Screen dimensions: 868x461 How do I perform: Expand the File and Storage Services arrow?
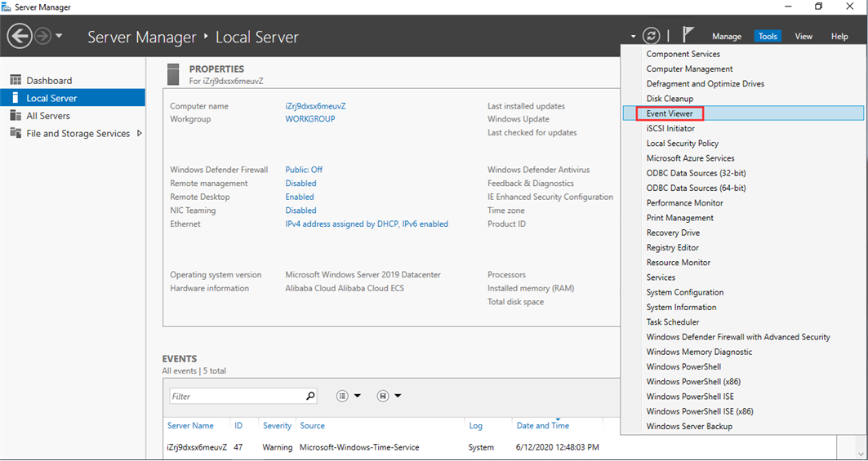point(139,133)
